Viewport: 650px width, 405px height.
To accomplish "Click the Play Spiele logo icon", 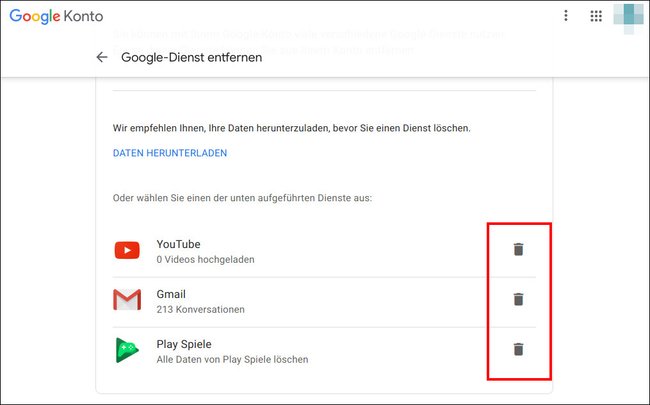I will click(127, 350).
